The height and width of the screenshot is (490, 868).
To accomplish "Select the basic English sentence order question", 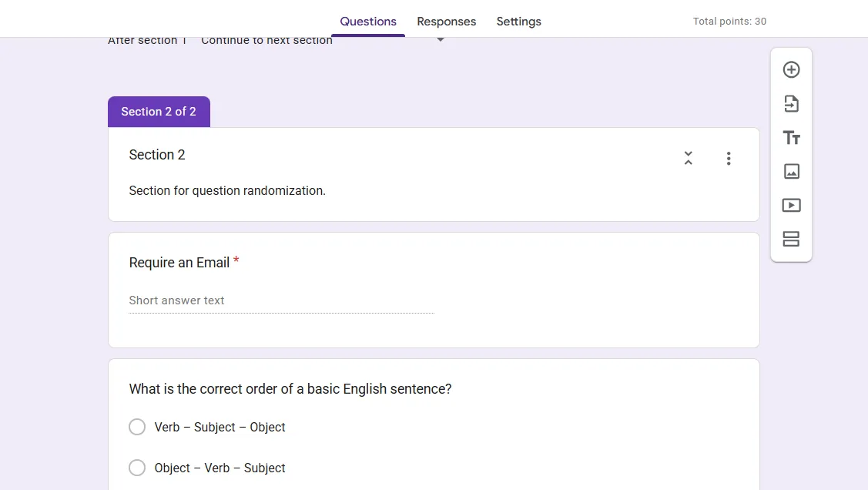I will click(x=290, y=389).
